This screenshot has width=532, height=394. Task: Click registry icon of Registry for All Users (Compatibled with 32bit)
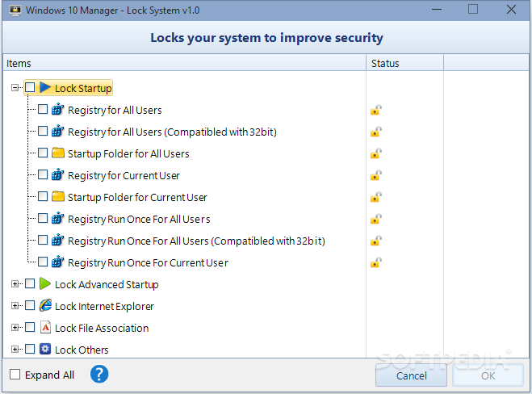(x=57, y=131)
